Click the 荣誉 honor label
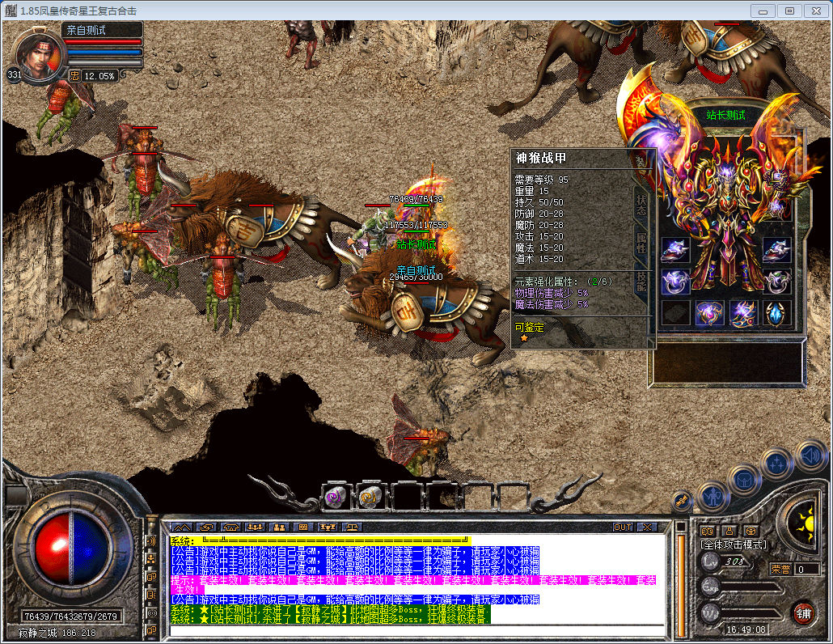 coord(780,569)
